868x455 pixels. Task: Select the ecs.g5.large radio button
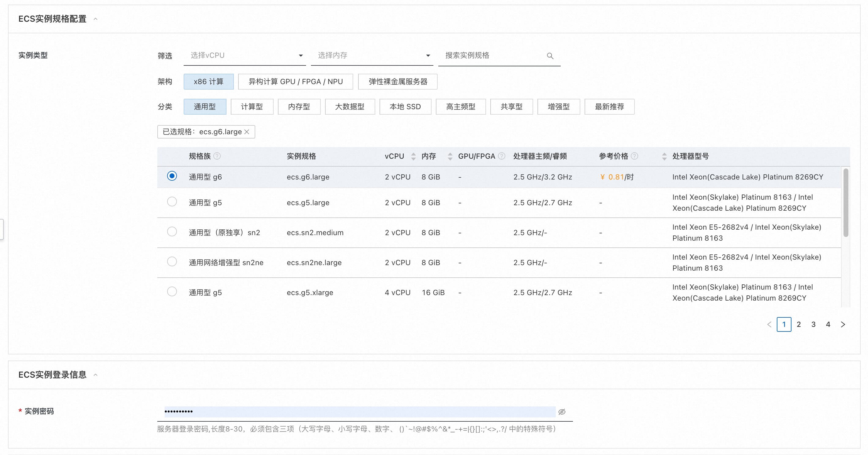pos(172,202)
